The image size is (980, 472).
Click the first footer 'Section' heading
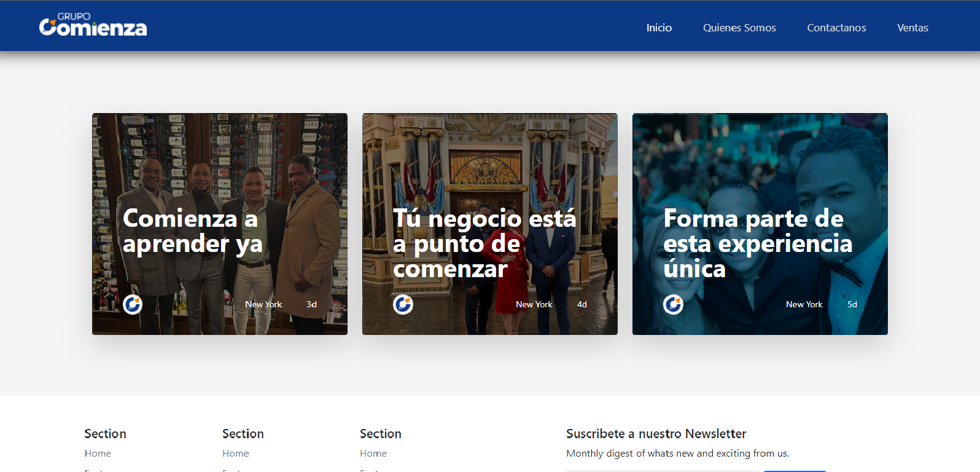(105, 434)
